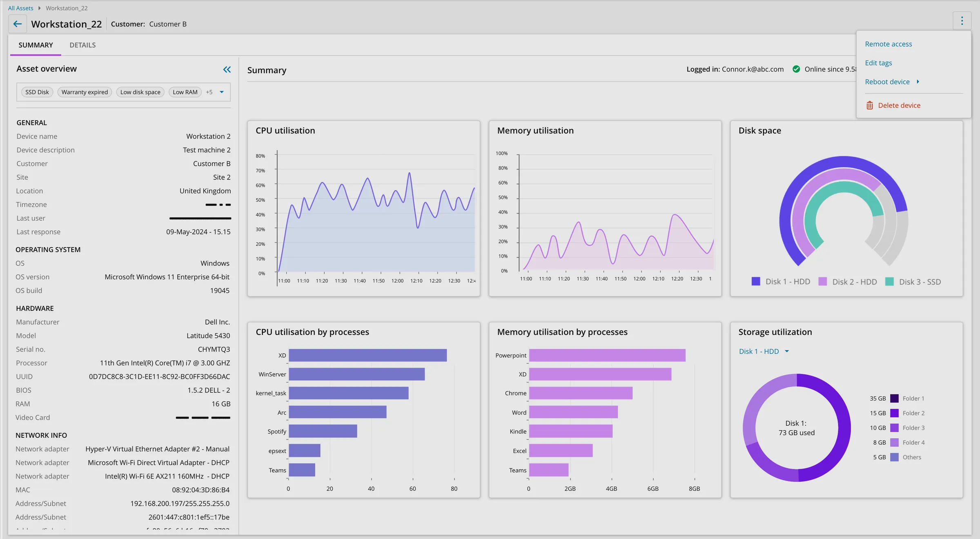This screenshot has width=980, height=539.
Task: Click the OS build value 19045
Action: click(220, 290)
